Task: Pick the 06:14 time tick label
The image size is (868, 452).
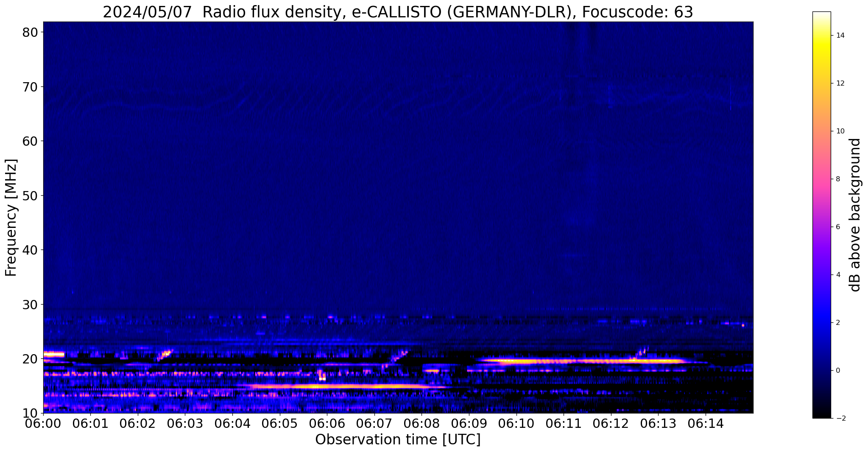Action: 706,424
